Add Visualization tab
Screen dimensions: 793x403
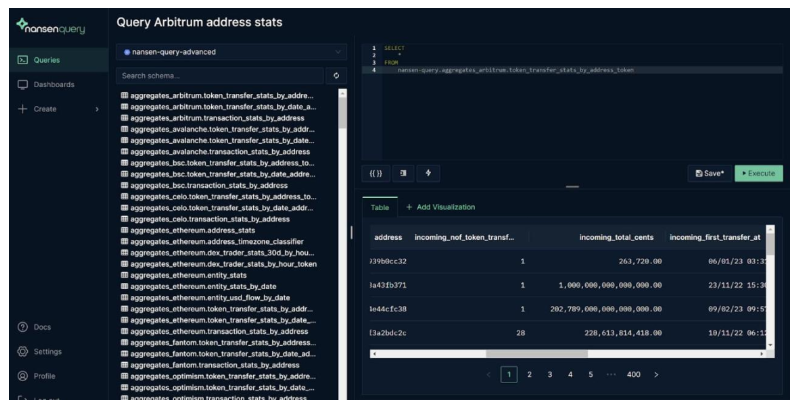tap(440, 207)
